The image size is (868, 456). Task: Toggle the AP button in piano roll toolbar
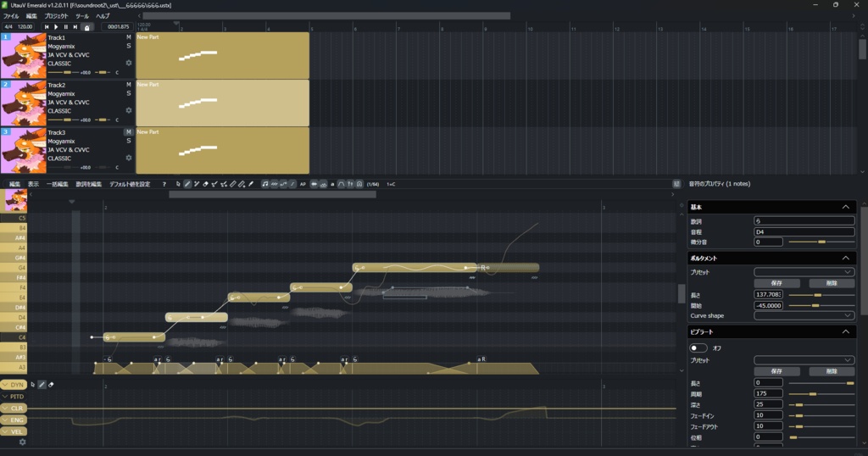coord(303,184)
